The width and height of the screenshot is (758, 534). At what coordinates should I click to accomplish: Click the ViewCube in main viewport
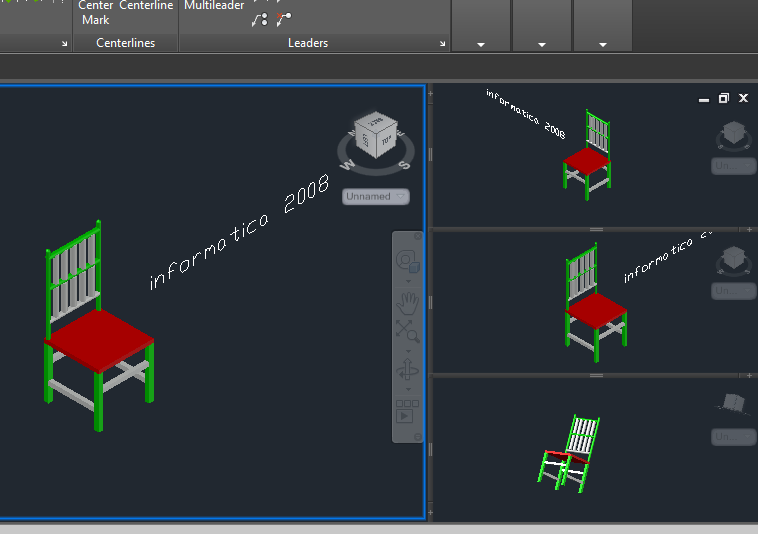pyautogui.click(x=376, y=138)
